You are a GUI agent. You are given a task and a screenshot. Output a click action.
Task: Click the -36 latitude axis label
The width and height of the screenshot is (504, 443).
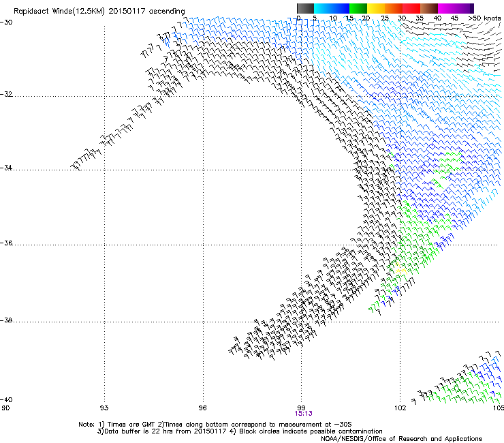click(x=6, y=243)
